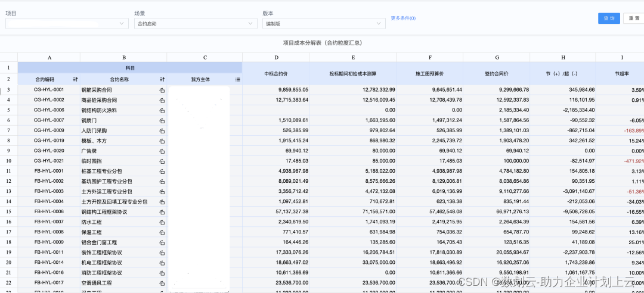
Task: Click the 重置 button
Action: tap(634, 18)
